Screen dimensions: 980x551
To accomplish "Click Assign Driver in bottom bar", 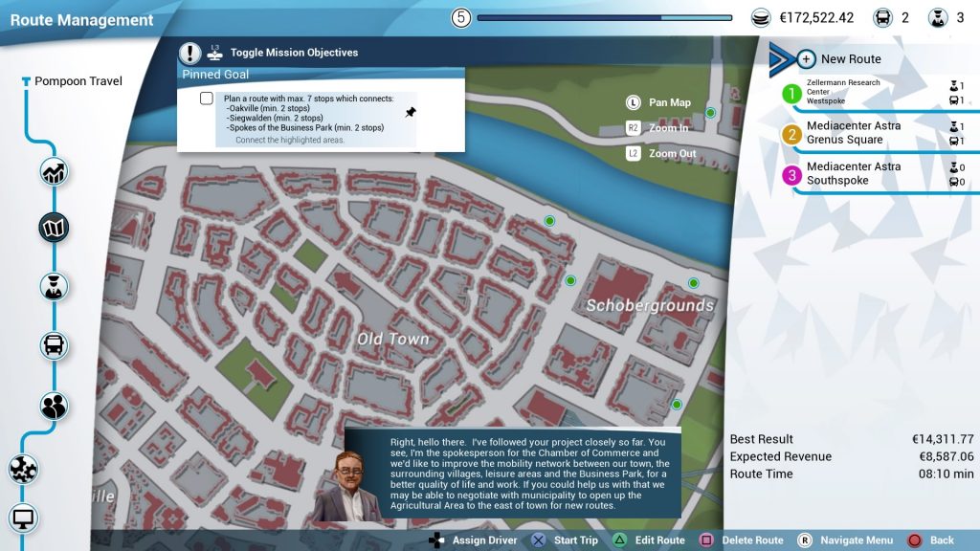I will tap(484, 540).
